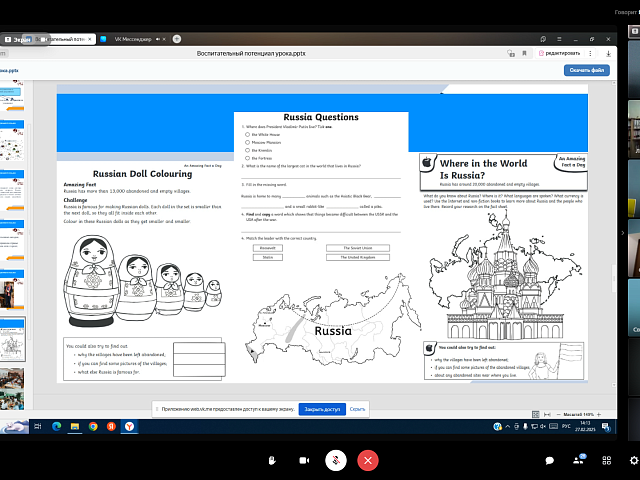Click the 'Масштаб 149%' zoom label
The image size is (640, 480).
coord(578,414)
